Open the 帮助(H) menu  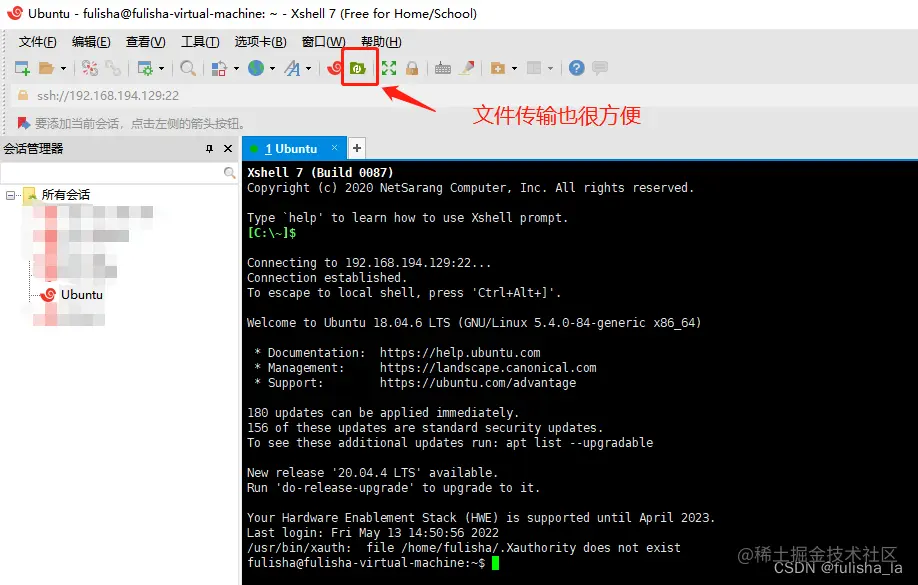381,42
